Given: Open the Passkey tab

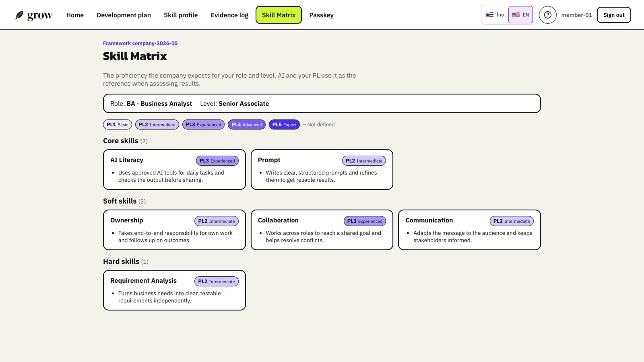Looking at the screenshot, I should (321, 15).
